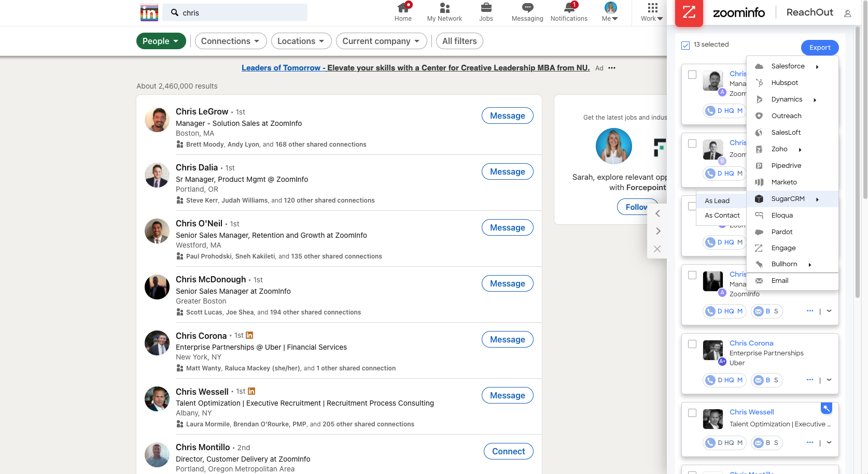Expand Chris Corona card chevron
Screen dimensions: 868x474
tap(829, 380)
